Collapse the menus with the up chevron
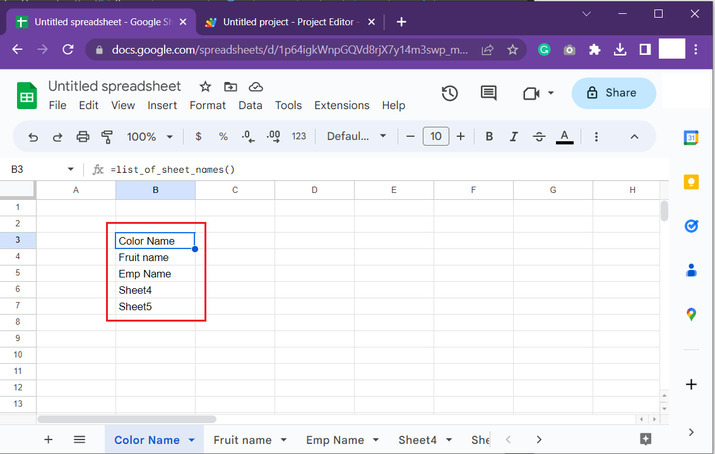Image resolution: width=715 pixels, height=454 pixels. coord(634,137)
